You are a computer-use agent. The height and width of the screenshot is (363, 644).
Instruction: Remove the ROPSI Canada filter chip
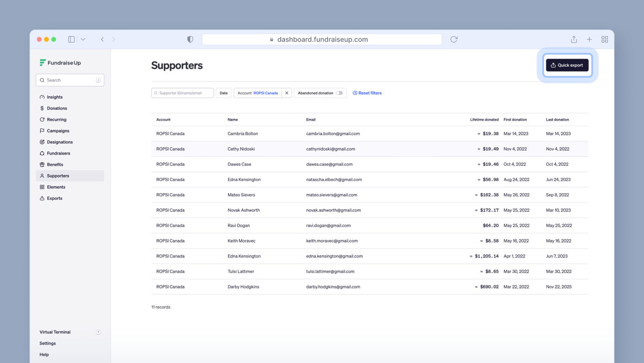click(x=287, y=93)
